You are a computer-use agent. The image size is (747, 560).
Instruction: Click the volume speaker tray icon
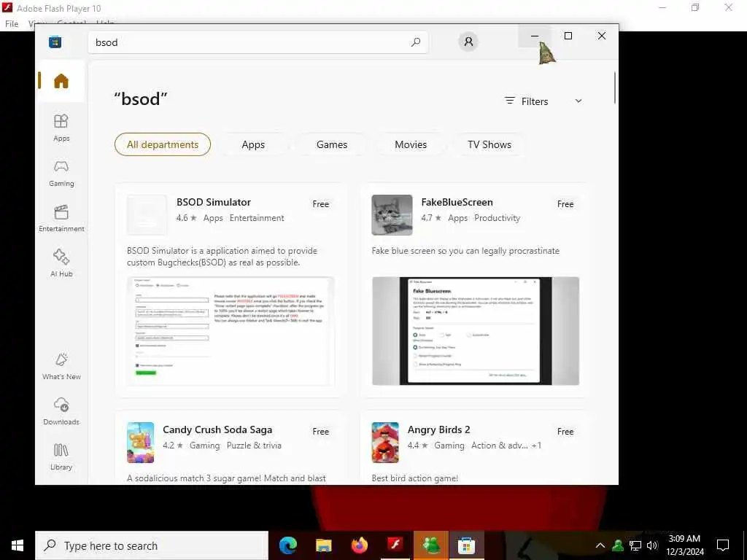pyautogui.click(x=652, y=545)
